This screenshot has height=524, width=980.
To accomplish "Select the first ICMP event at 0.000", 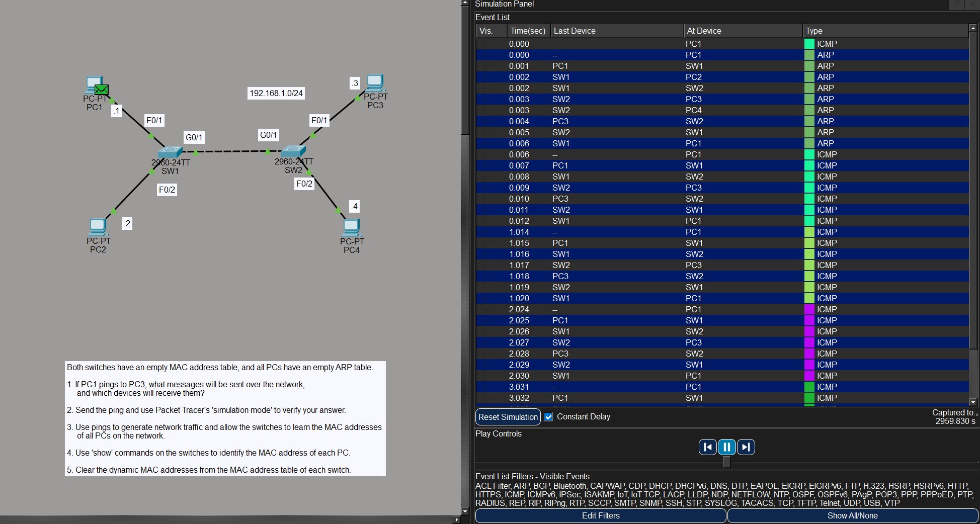I will tap(722, 44).
